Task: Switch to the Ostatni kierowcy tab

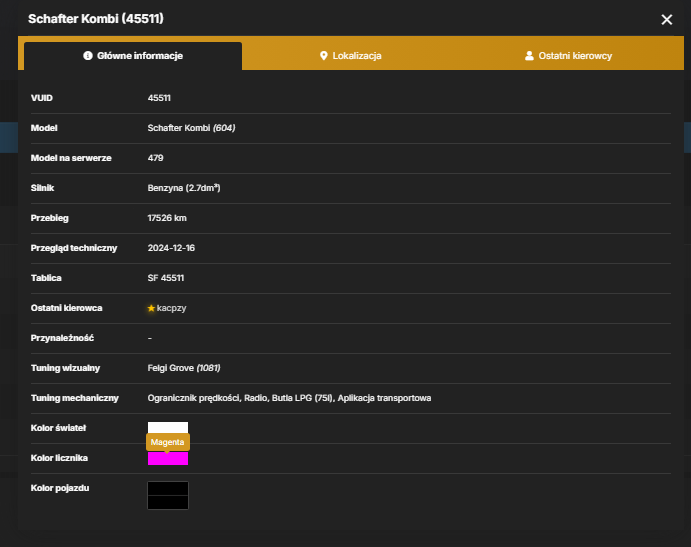Action: 568,56
